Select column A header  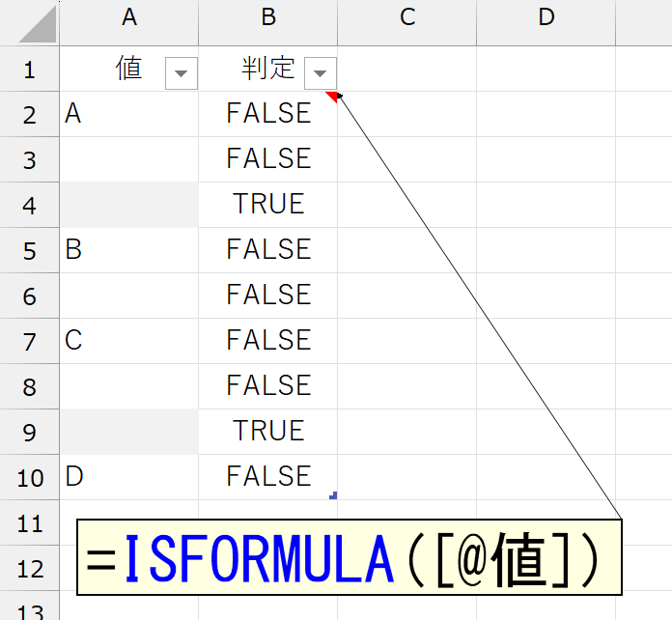click(x=129, y=23)
